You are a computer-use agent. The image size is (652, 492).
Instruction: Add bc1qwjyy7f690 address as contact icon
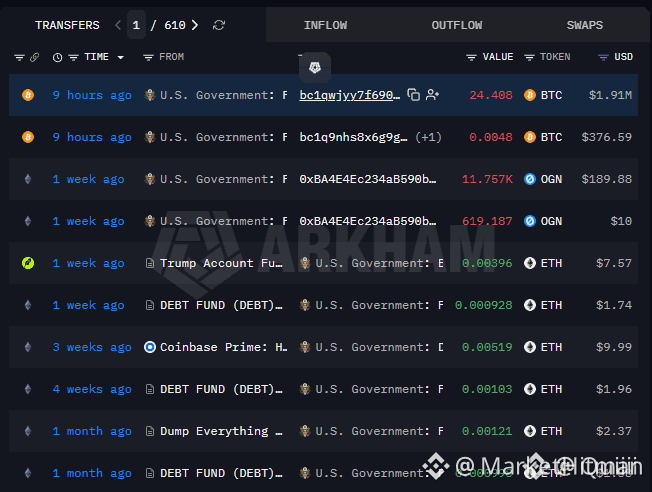click(x=432, y=95)
